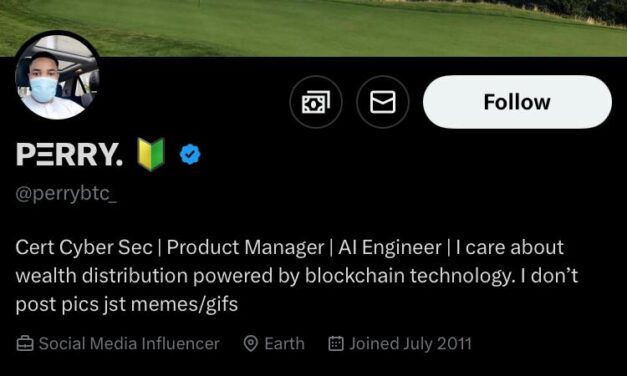Select Joined July 2011 text

point(410,344)
